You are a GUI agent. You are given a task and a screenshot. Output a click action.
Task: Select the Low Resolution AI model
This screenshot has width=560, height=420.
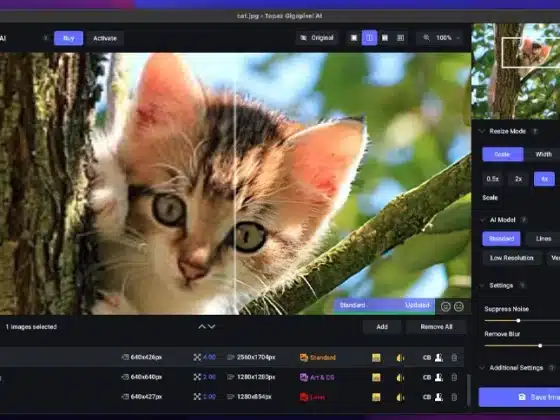[511, 258]
